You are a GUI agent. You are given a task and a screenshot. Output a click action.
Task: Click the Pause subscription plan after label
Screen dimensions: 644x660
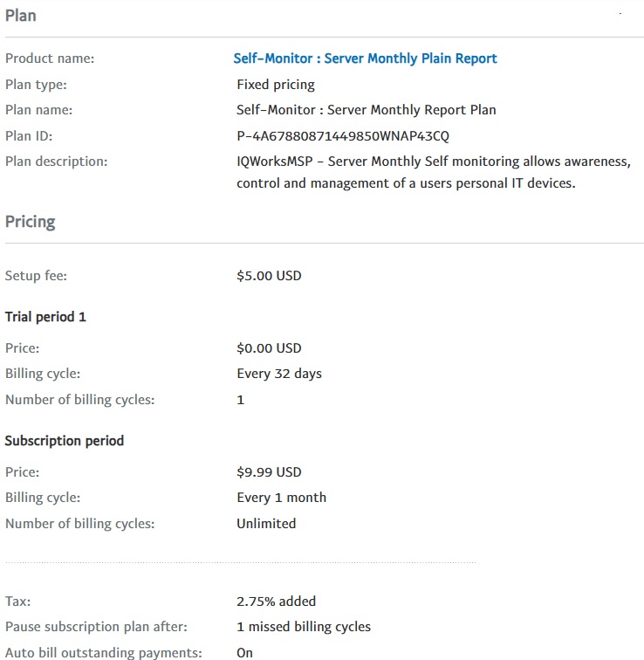pos(96,627)
